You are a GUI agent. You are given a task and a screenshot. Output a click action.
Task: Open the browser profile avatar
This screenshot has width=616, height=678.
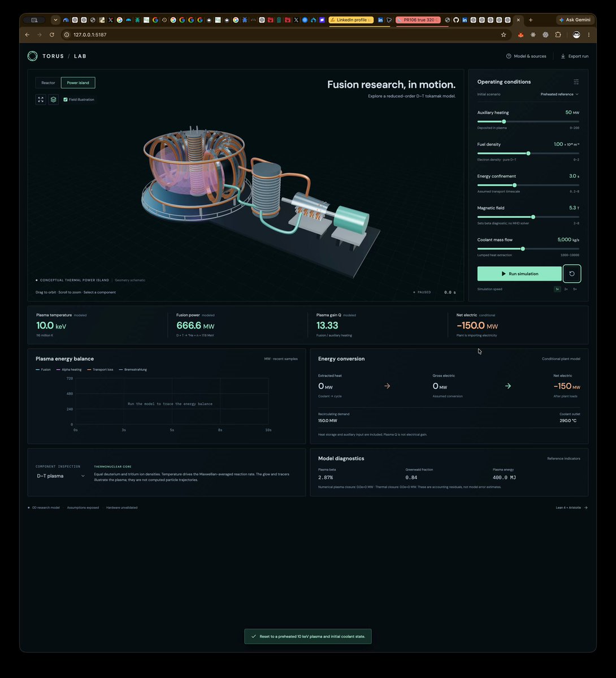coord(576,34)
